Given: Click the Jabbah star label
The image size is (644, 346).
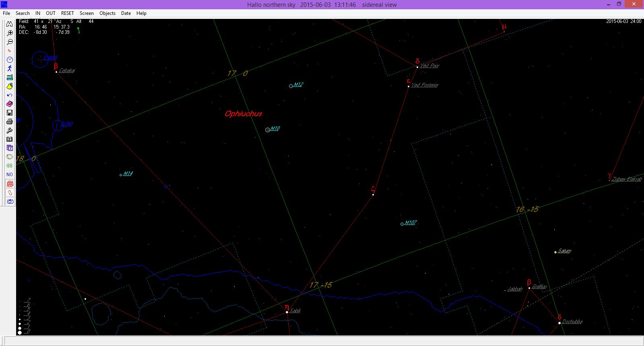Looking at the screenshot, I should click(515, 289).
